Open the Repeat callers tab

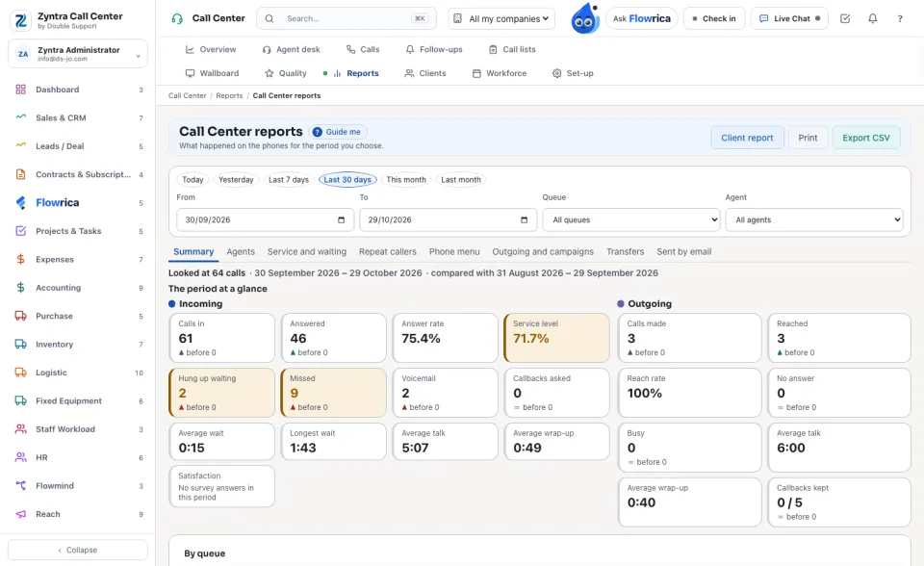[x=387, y=252]
